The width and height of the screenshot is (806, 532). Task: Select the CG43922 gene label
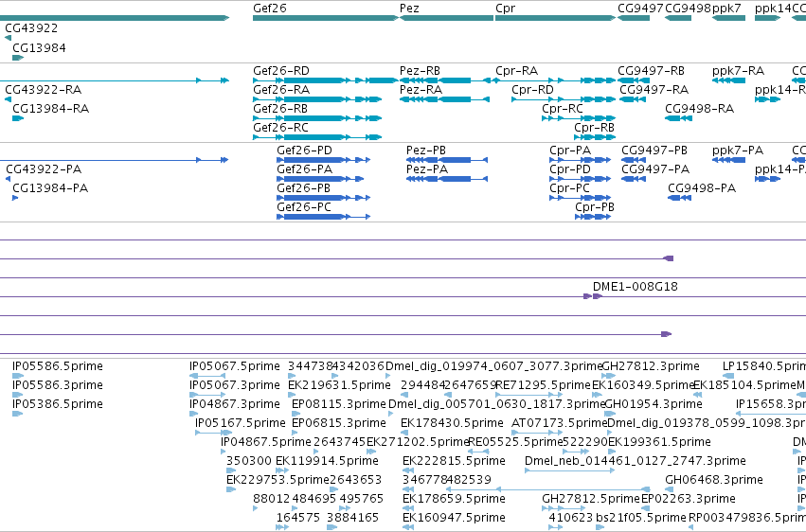(x=31, y=28)
